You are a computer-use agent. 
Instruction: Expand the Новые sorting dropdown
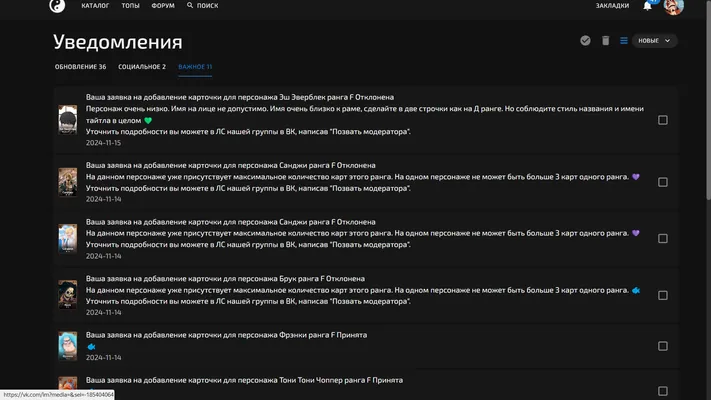click(x=654, y=40)
